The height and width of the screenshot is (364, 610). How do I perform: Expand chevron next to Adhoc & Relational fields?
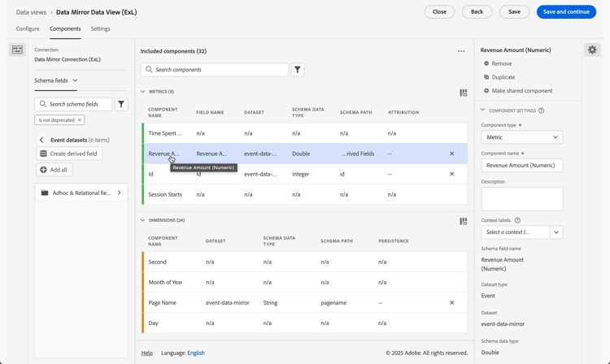click(120, 193)
